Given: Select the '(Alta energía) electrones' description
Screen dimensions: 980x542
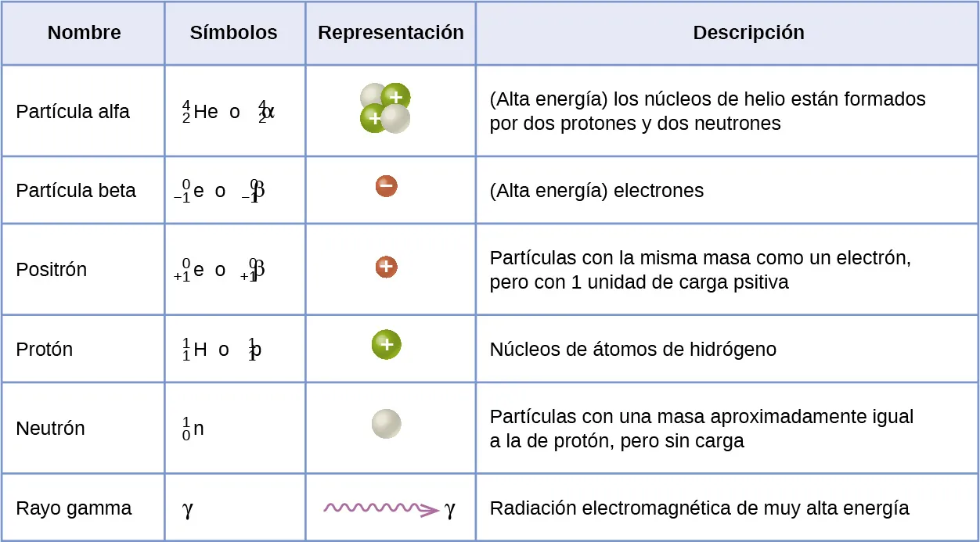Looking at the screenshot, I should (596, 191).
